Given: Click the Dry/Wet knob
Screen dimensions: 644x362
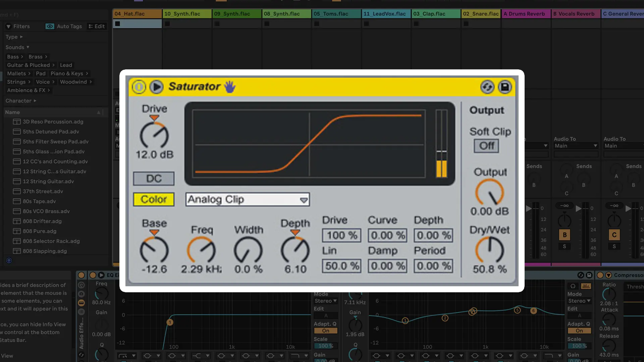Looking at the screenshot, I should tap(490, 250).
